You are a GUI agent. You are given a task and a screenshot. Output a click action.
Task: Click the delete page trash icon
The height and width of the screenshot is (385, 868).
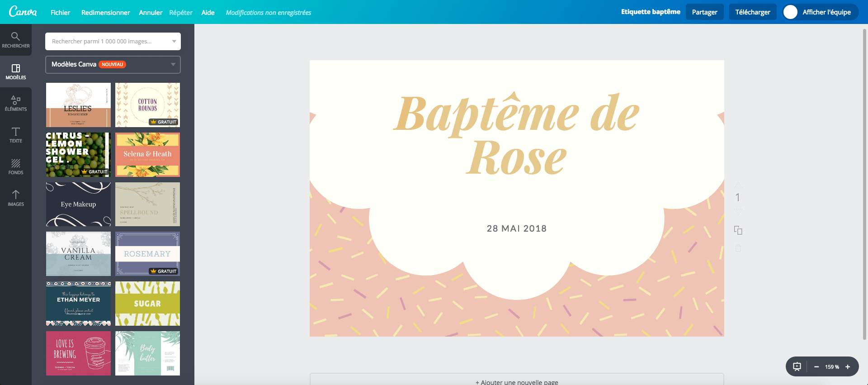click(738, 248)
